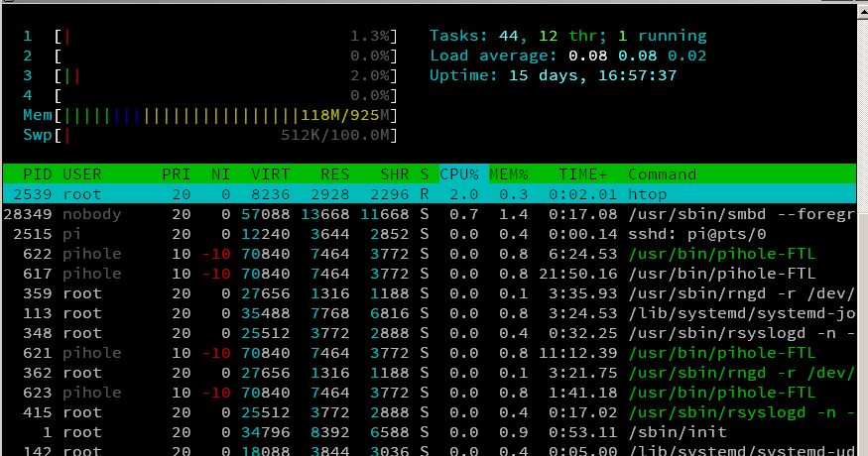Sort processes by the PID column header
Screen dimensions: 868x456
coord(38,174)
